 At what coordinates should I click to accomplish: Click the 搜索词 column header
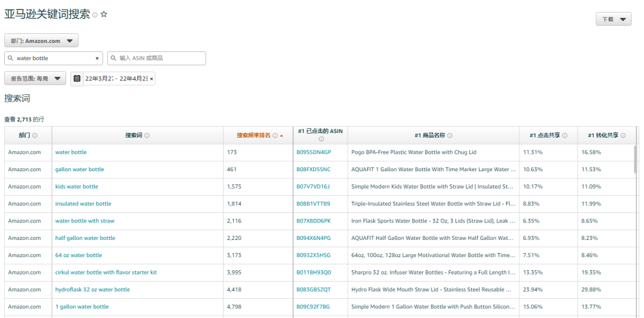point(138,135)
